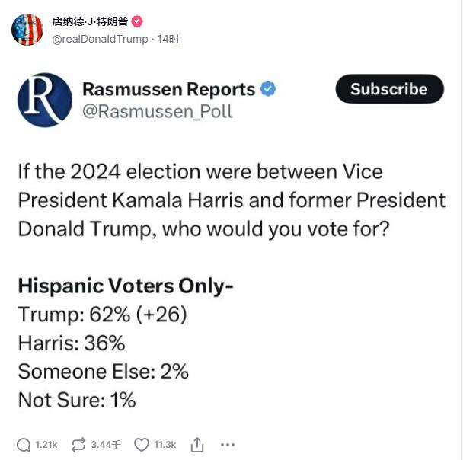Open the flag-painted profile avatar

coord(27,30)
